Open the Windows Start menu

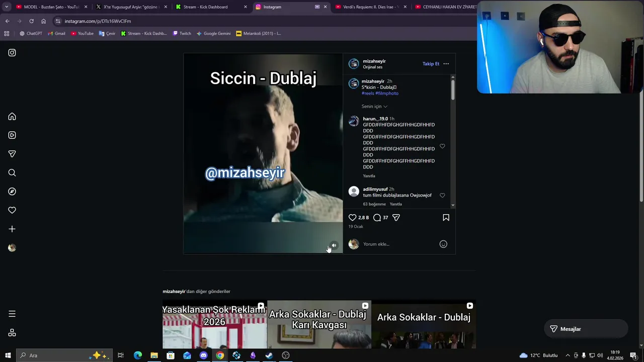click(x=8, y=355)
